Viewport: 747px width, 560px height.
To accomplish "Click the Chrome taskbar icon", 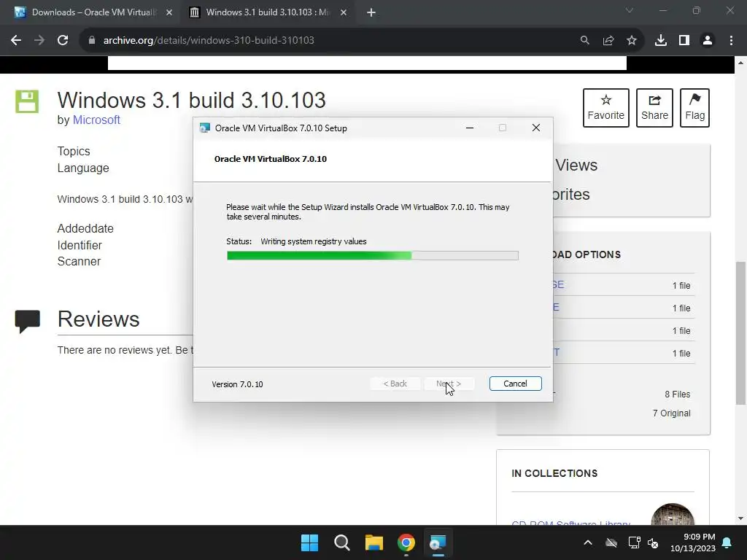I will (x=406, y=542).
